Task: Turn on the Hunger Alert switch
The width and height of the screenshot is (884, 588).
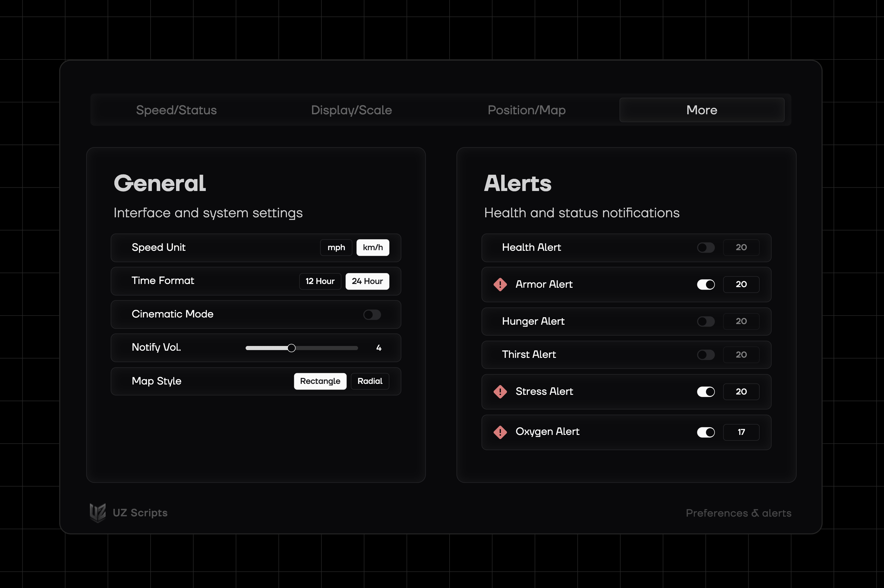Action: click(x=706, y=321)
